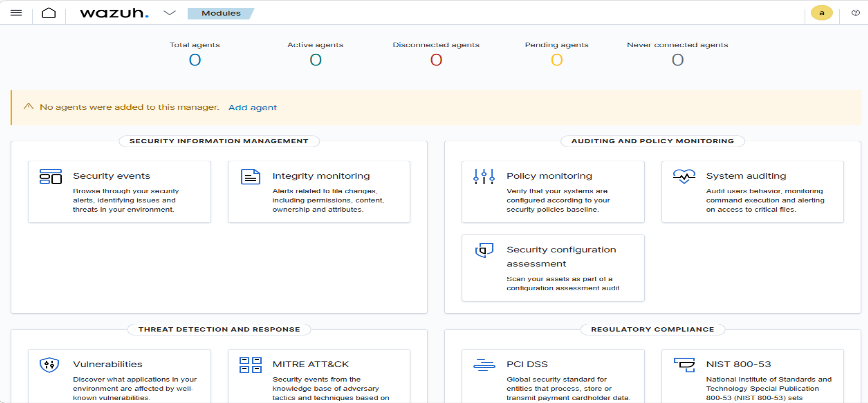The width and height of the screenshot is (868, 403).
Task: Click the Security events module icon
Action: [x=50, y=176]
